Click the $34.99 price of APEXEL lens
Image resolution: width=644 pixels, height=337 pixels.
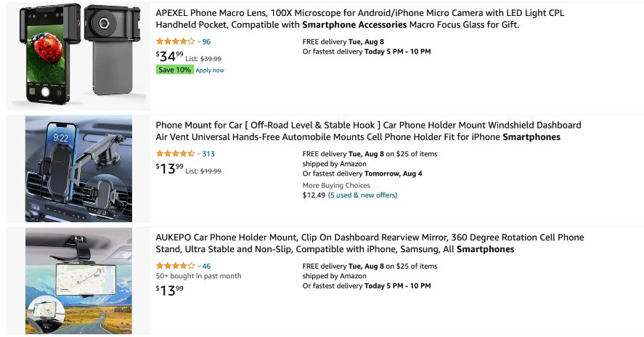pos(170,56)
